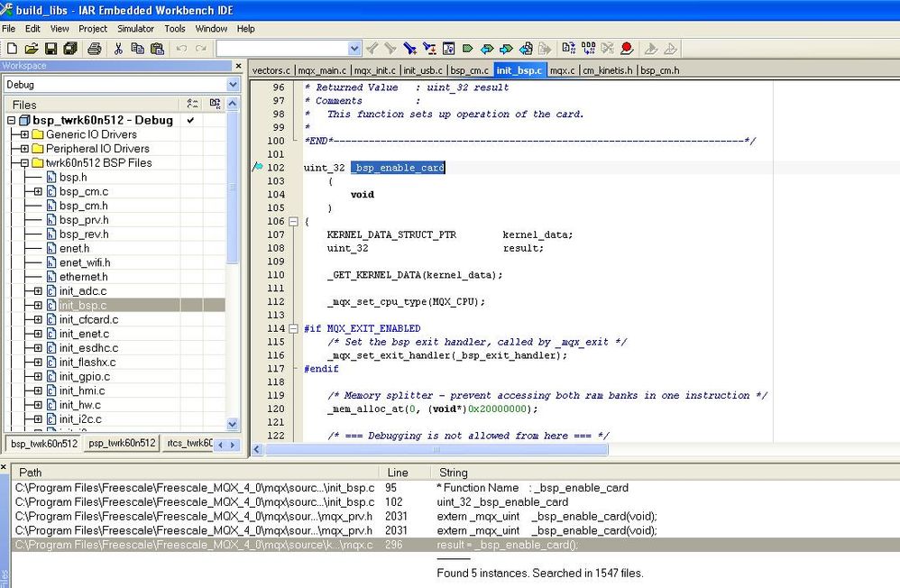Image resolution: width=900 pixels, height=588 pixels.
Task: Compile the current file icon
Action: 568,49
